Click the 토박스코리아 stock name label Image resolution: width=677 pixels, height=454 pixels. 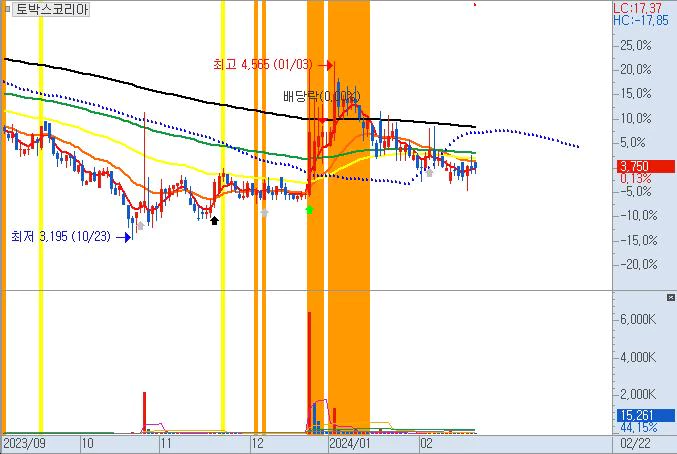(x=51, y=9)
